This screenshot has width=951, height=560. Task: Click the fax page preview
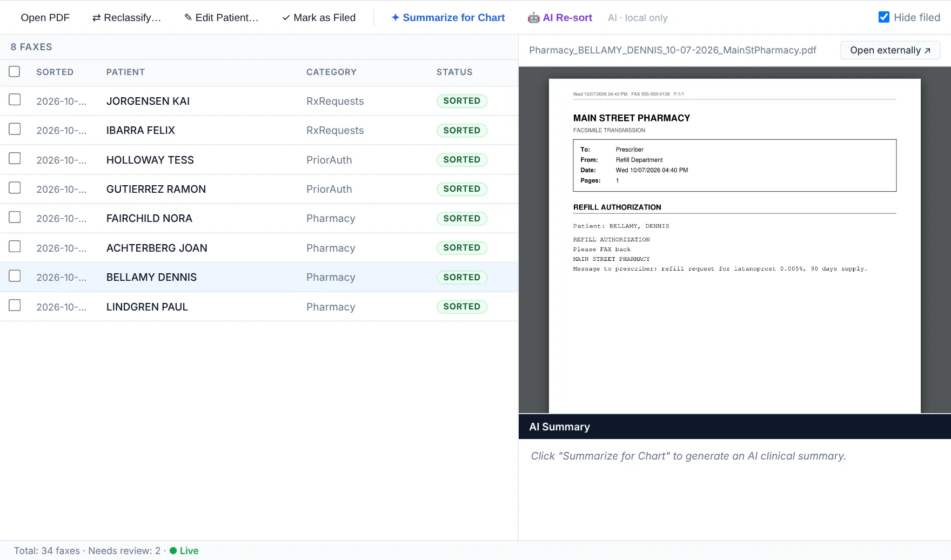click(x=735, y=246)
